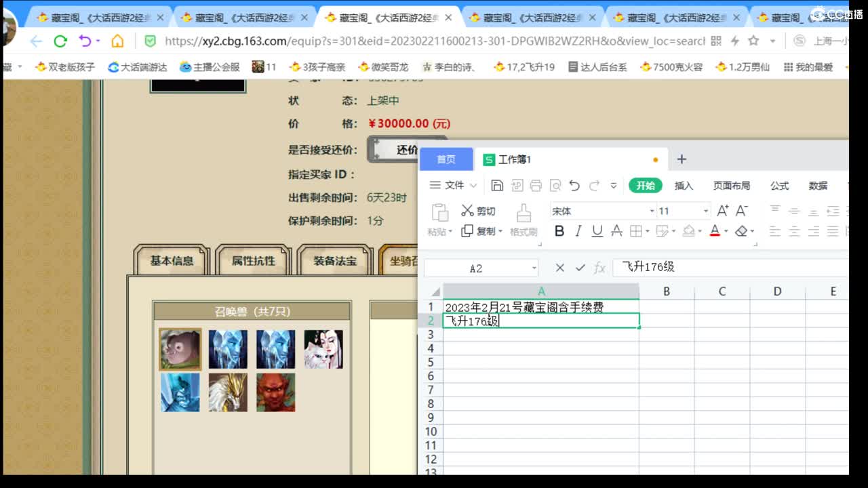Apply center horizontal alignment
Screen dimensions: 868x488
point(794,231)
